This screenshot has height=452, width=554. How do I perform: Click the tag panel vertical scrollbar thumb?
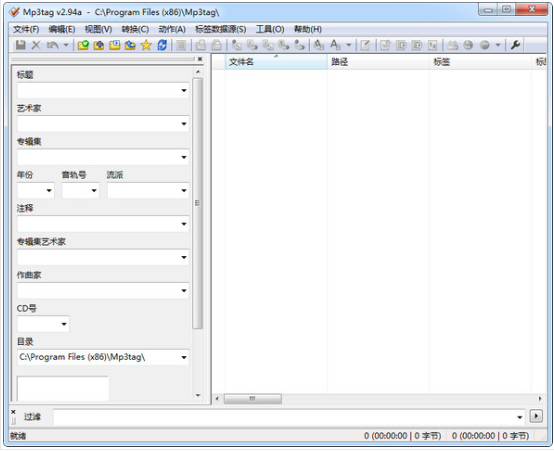(198, 203)
